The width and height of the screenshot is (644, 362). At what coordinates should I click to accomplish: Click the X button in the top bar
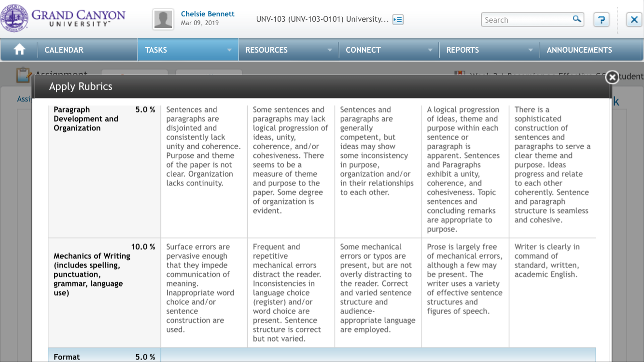[634, 20]
